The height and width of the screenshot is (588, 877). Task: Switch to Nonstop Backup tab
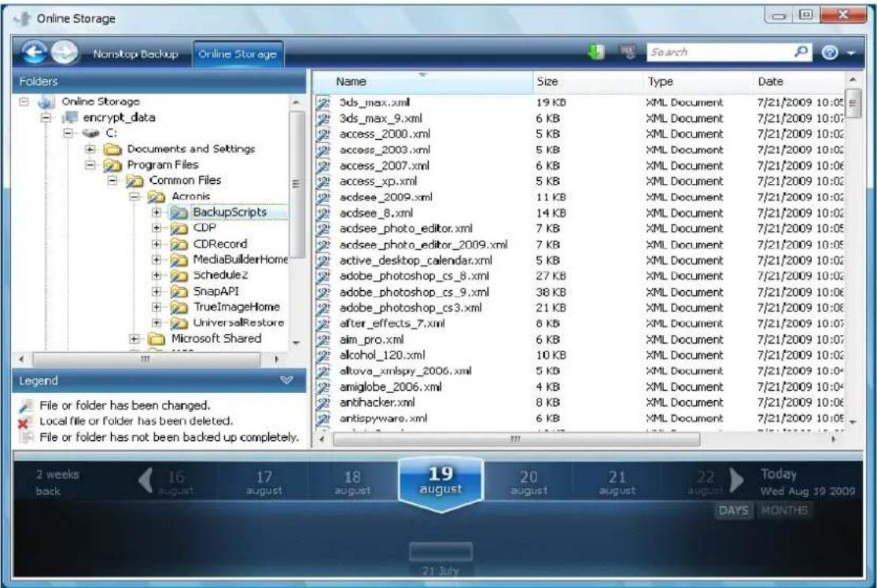point(135,54)
